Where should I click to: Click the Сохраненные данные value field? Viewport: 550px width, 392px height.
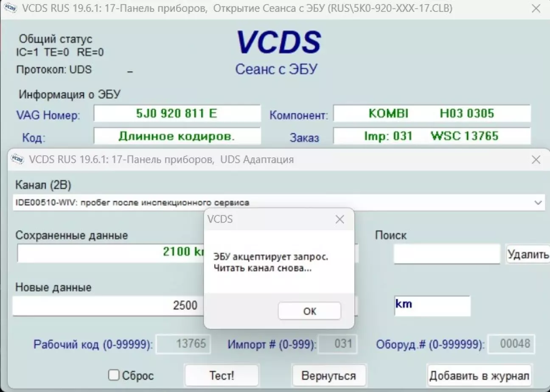click(110, 252)
